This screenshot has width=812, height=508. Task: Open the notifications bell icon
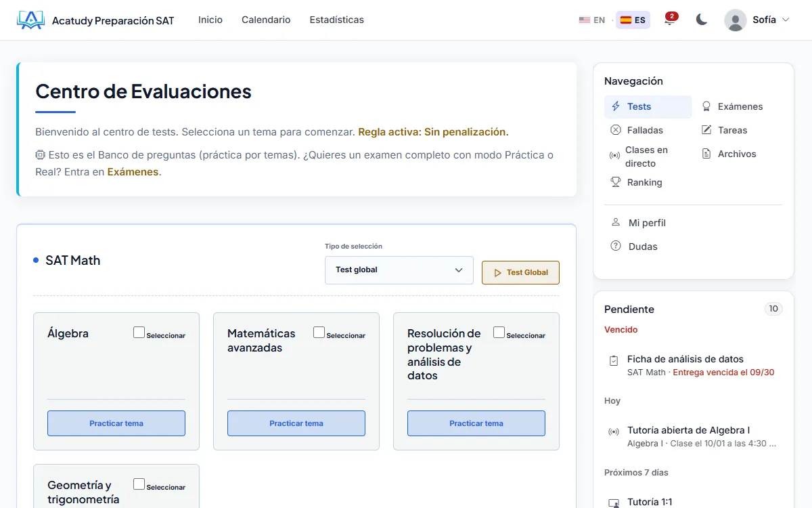pos(670,20)
